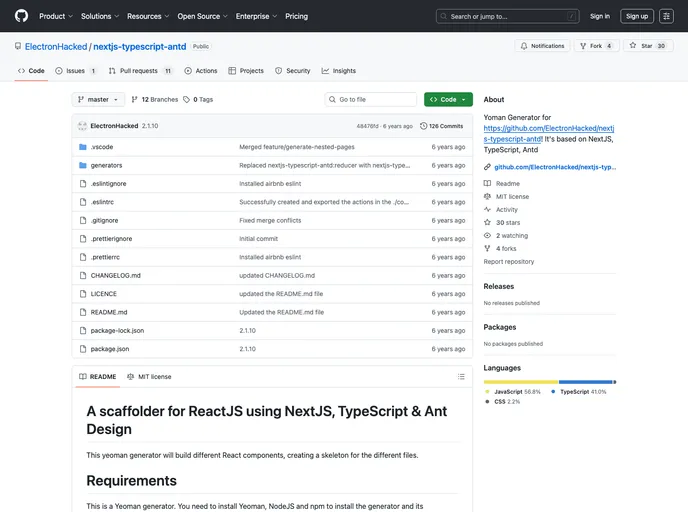Screen dimensions: 688x512
Task: Click the Pricing link
Action: tap(297, 16)
